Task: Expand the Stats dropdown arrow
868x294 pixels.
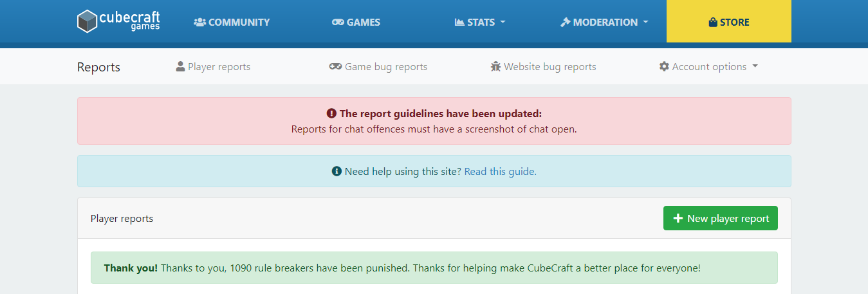Action: pos(503,22)
